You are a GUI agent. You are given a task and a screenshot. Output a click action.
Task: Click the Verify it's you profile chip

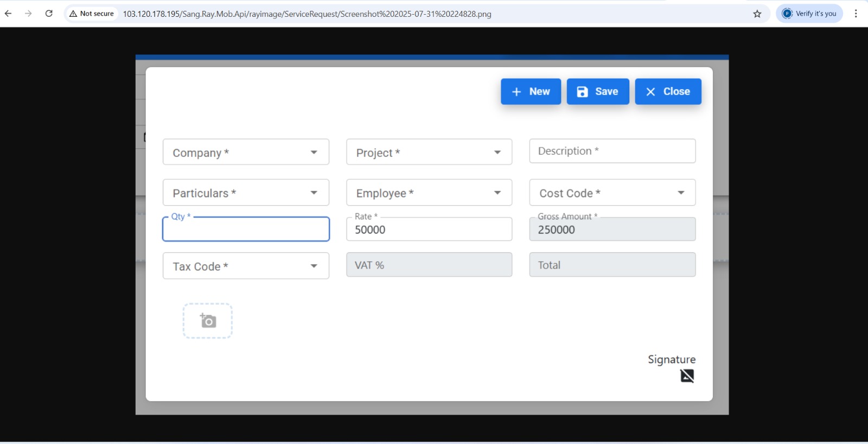(809, 14)
